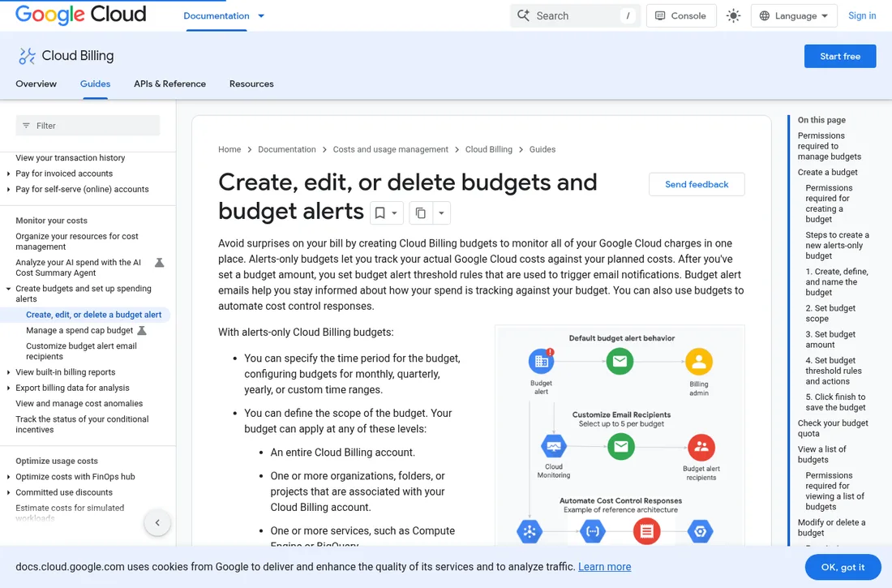Jump to Modify or delete a budget

pos(831,528)
